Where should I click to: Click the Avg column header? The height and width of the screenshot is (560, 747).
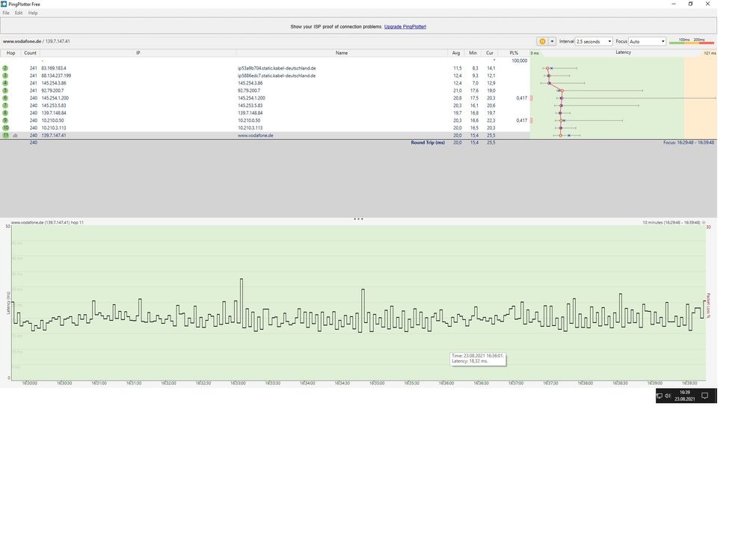pos(456,53)
